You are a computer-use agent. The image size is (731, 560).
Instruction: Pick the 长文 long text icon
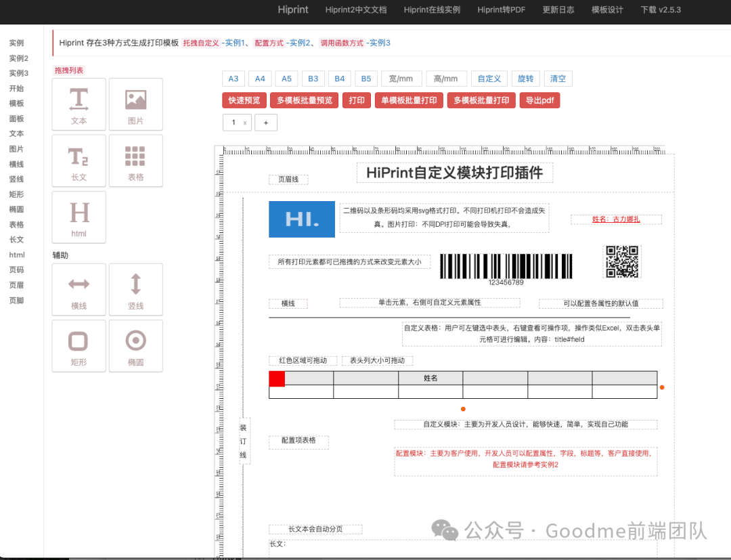pyautogui.click(x=79, y=157)
